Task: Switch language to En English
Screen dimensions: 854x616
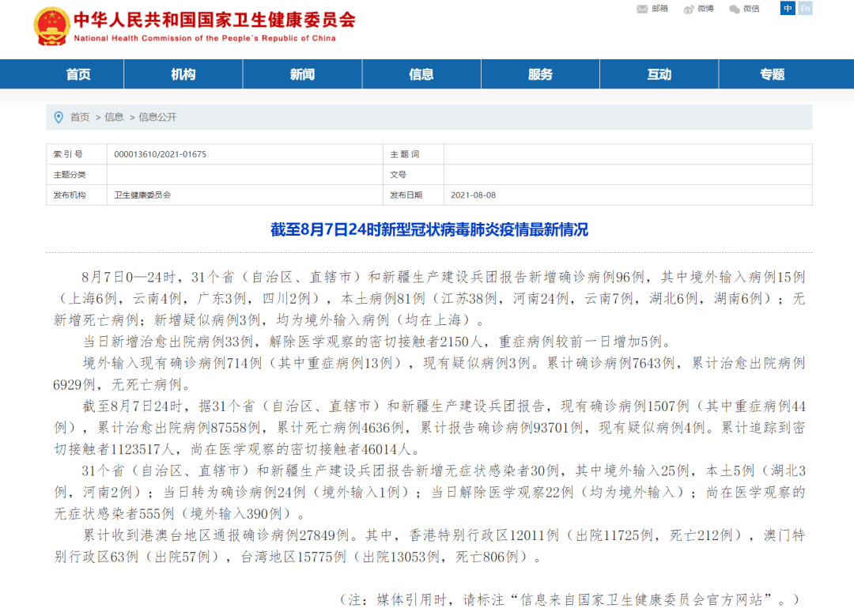Action: point(805,8)
